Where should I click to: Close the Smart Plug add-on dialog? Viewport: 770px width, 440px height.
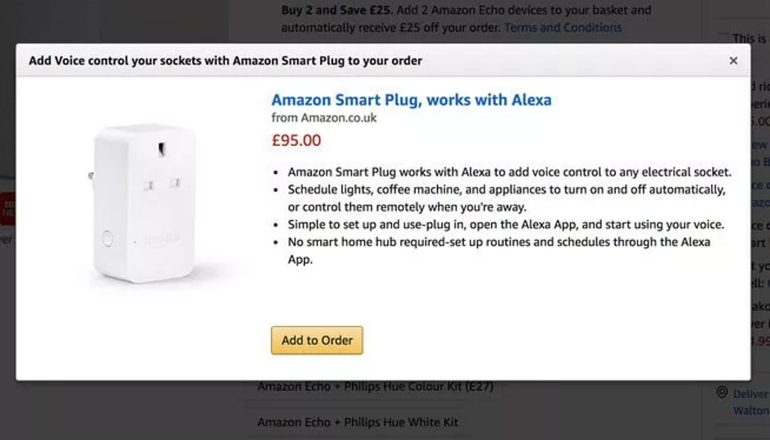(733, 61)
